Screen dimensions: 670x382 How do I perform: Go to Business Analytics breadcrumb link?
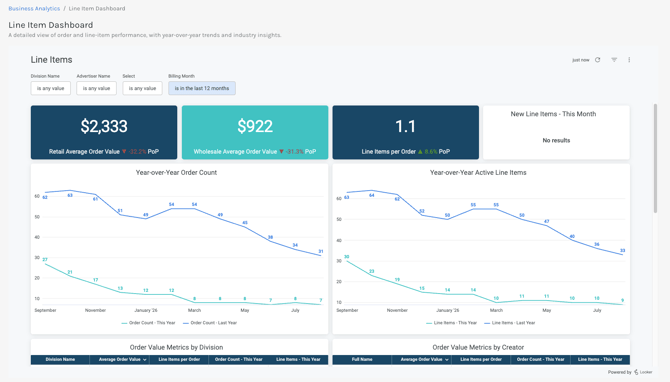point(34,9)
